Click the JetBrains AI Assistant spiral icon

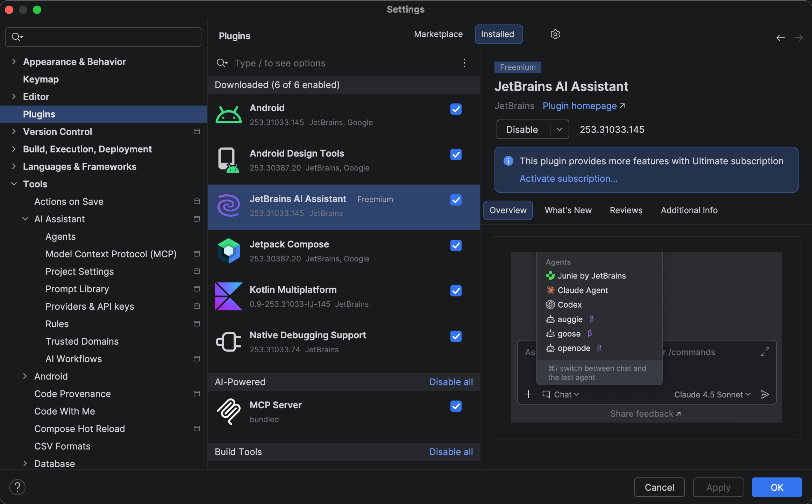click(x=228, y=206)
